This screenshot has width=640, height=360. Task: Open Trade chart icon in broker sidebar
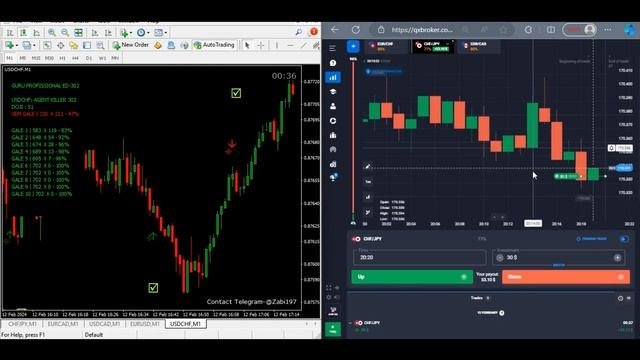pos(333,77)
